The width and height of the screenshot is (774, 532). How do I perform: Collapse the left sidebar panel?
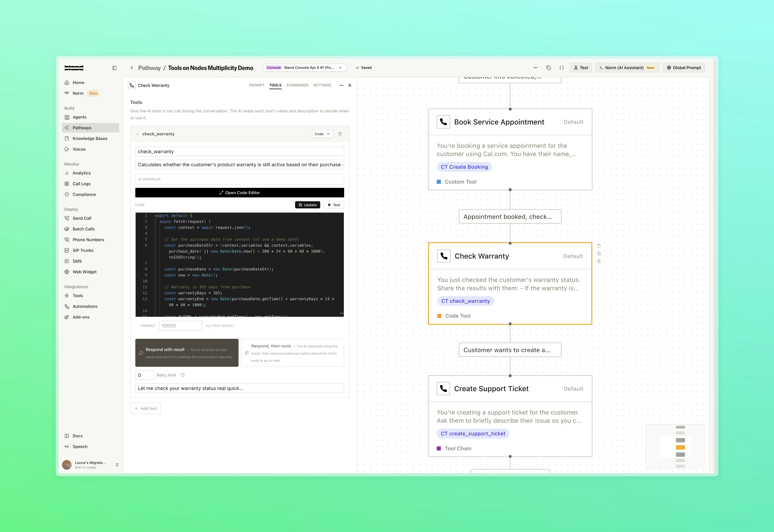click(115, 67)
